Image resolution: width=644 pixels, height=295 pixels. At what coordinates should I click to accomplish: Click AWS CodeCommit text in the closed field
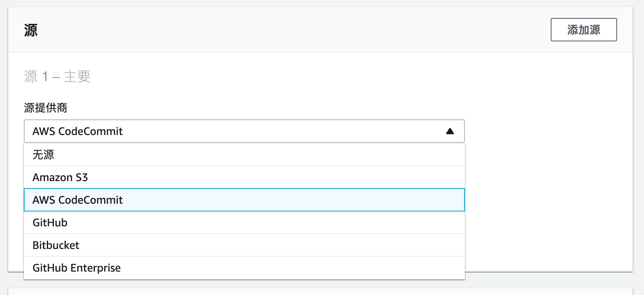click(x=78, y=132)
